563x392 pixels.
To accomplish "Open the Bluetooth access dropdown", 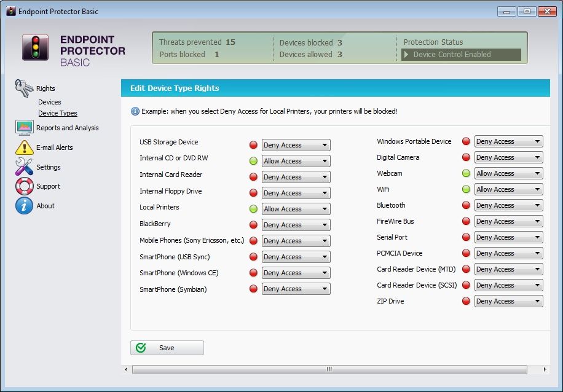I will [x=508, y=205].
